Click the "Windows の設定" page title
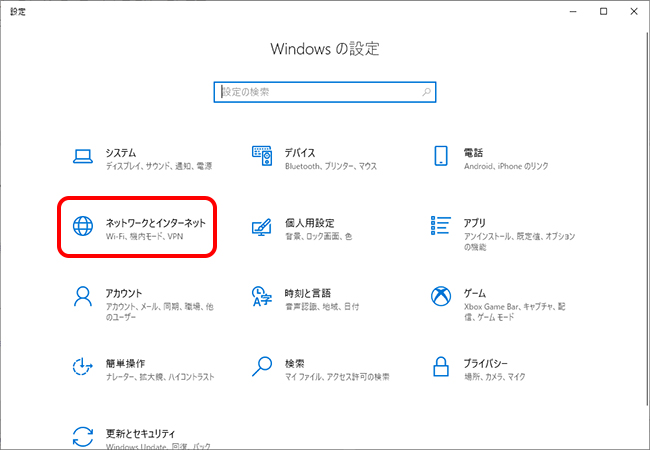 [x=325, y=49]
